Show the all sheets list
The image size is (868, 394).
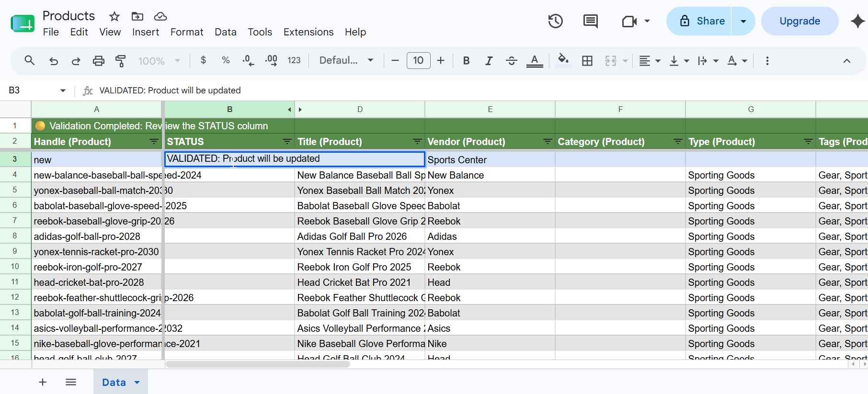coord(71,382)
